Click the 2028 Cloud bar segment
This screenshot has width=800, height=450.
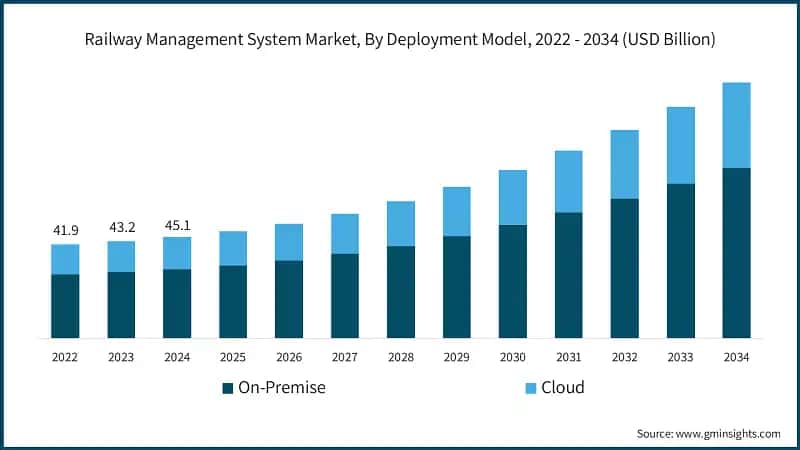(x=401, y=224)
